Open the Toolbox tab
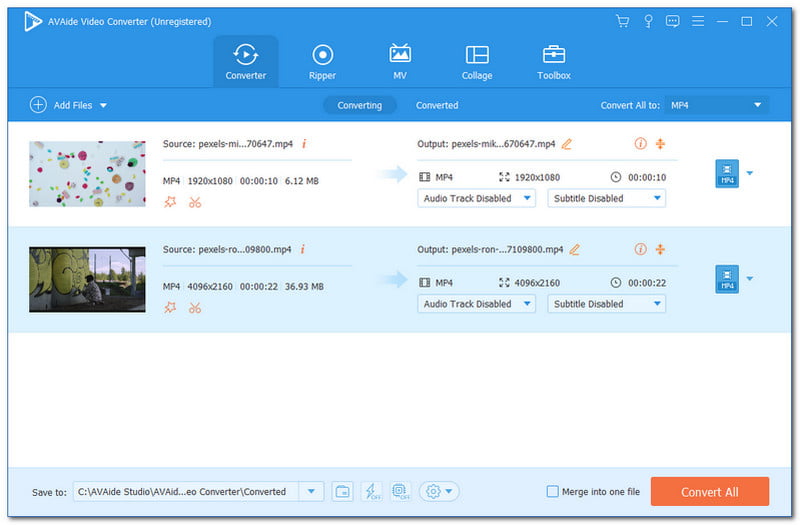Viewport: 800px width, 525px height. pyautogui.click(x=554, y=62)
